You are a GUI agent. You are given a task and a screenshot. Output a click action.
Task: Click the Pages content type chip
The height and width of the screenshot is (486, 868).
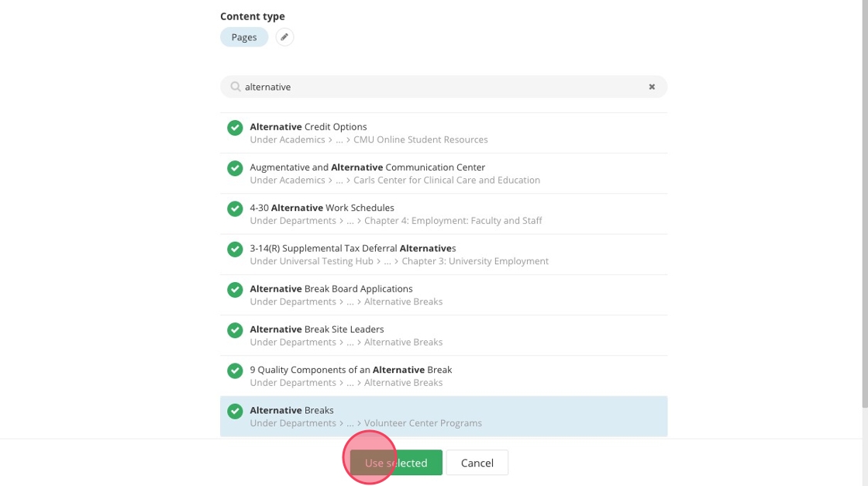tap(244, 37)
